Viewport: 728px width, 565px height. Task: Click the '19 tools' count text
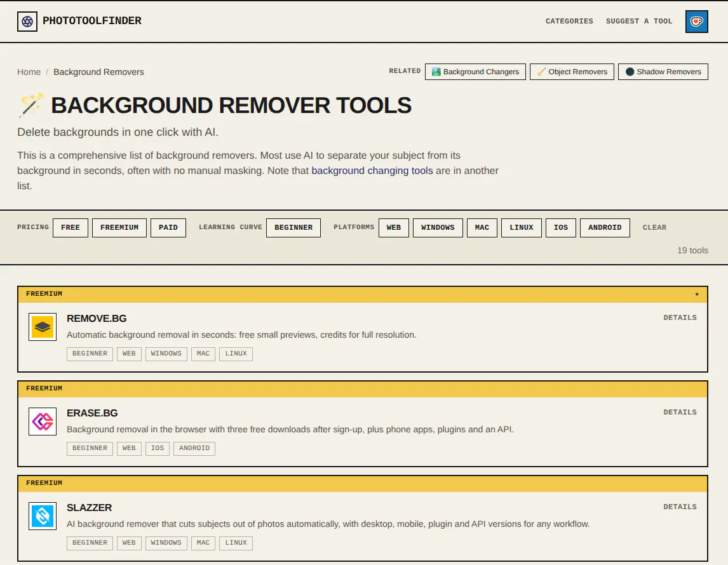(692, 251)
